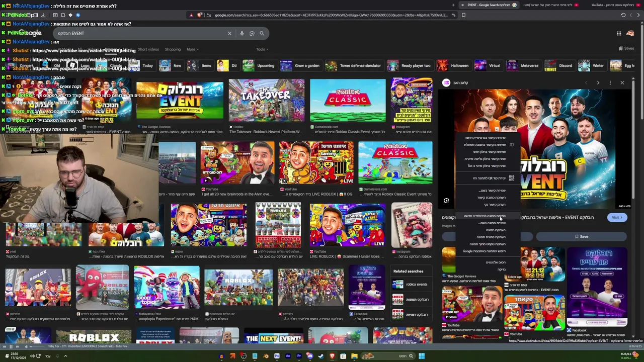The width and height of the screenshot is (644, 362).
Task: Select the Winter filter chip
Action: 592,65
